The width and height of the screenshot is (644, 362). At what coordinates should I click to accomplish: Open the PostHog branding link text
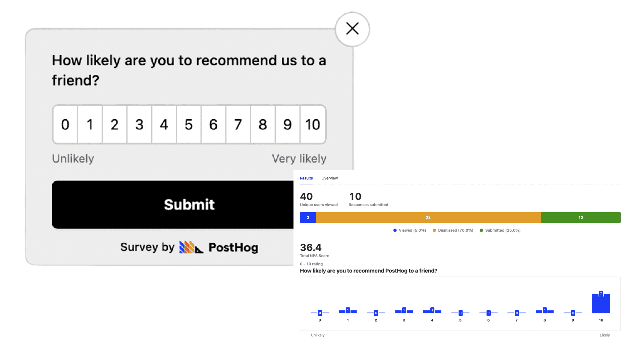click(233, 247)
